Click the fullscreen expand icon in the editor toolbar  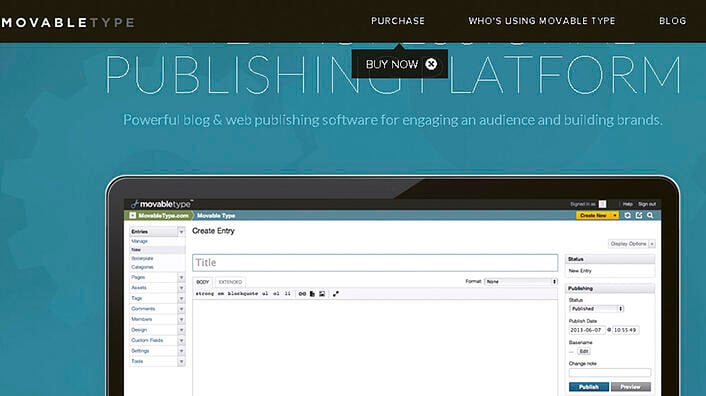pyautogui.click(x=336, y=294)
